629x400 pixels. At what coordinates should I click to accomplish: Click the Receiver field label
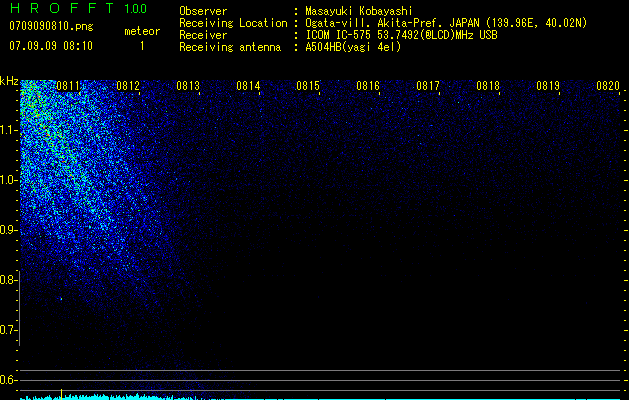pos(203,35)
